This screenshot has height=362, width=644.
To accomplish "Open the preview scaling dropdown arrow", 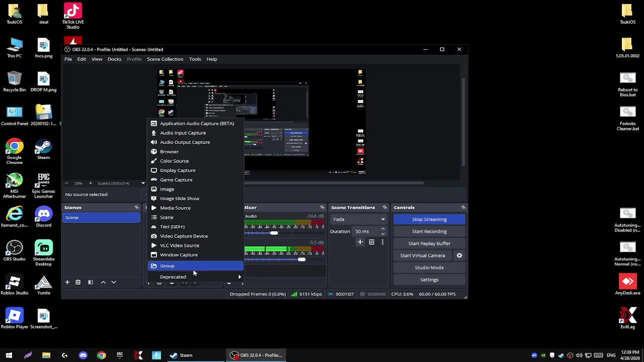I will (x=143, y=183).
